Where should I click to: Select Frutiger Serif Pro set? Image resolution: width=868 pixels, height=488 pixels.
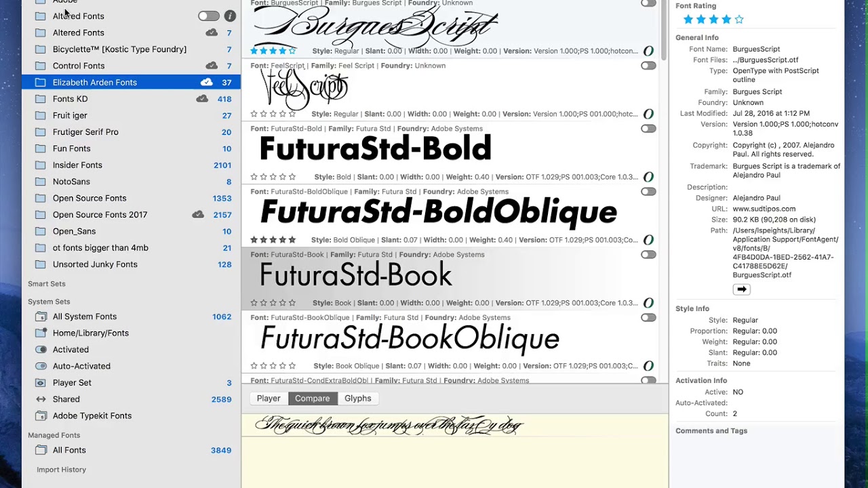coord(131,132)
